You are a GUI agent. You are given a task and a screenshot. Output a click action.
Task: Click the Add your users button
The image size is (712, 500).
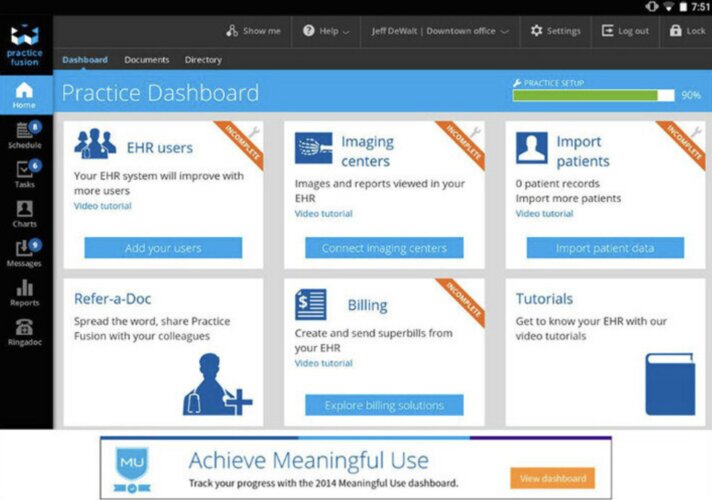(163, 248)
